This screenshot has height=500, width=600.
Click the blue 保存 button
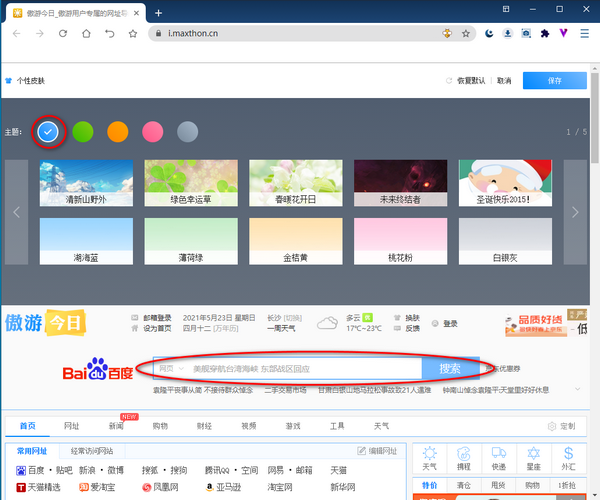tap(554, 81)
